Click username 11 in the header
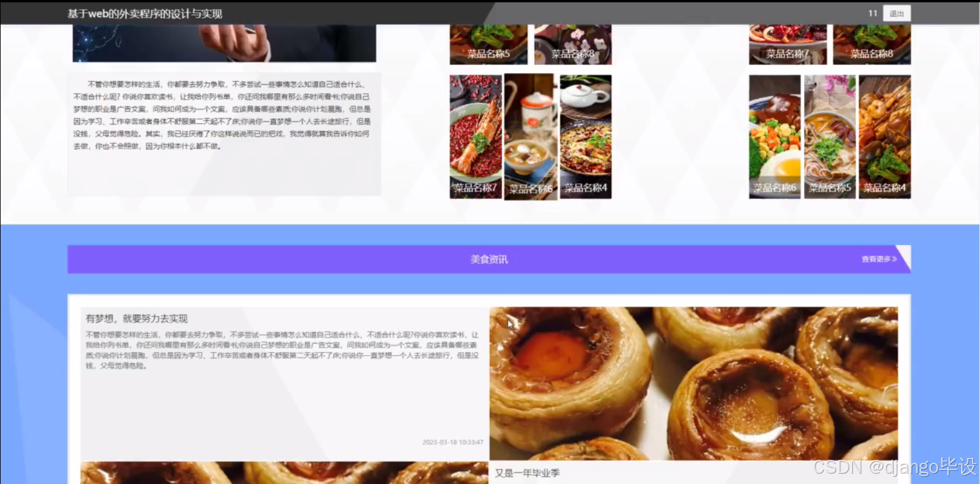The width and height of the screenshot is (980, 484). pos(872,13)
